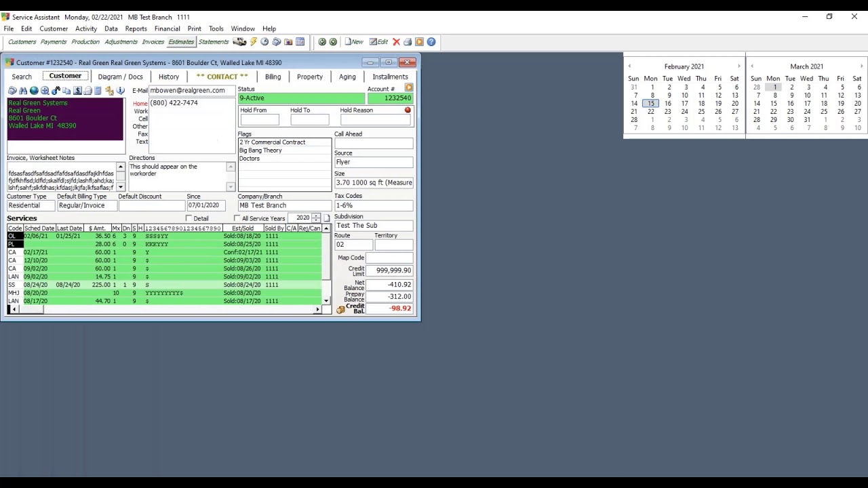Click the Services horizontal scrollbar right arrow
The width and height of the screenshot is (868, 488).
click(x=317, y=310)
